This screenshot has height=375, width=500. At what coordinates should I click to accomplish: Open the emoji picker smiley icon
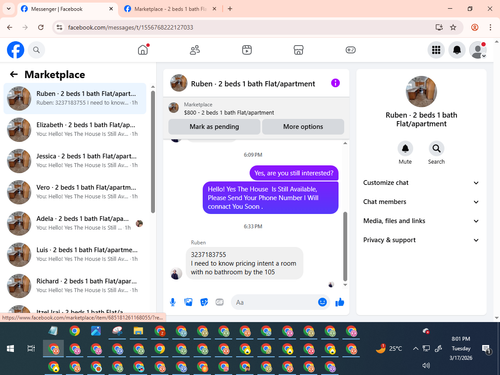pos(322,302)
